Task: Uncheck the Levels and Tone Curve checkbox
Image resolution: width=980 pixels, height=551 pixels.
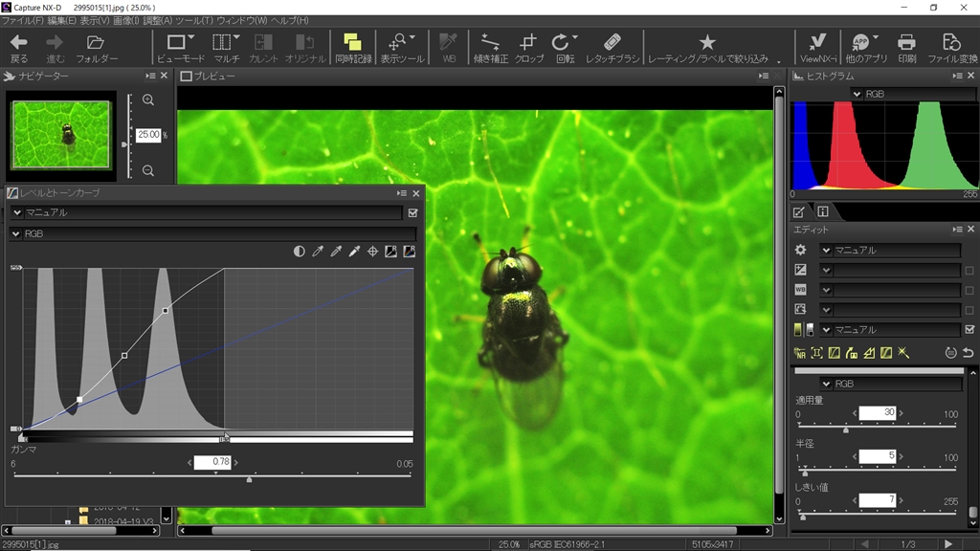Action: pos(412,212)
